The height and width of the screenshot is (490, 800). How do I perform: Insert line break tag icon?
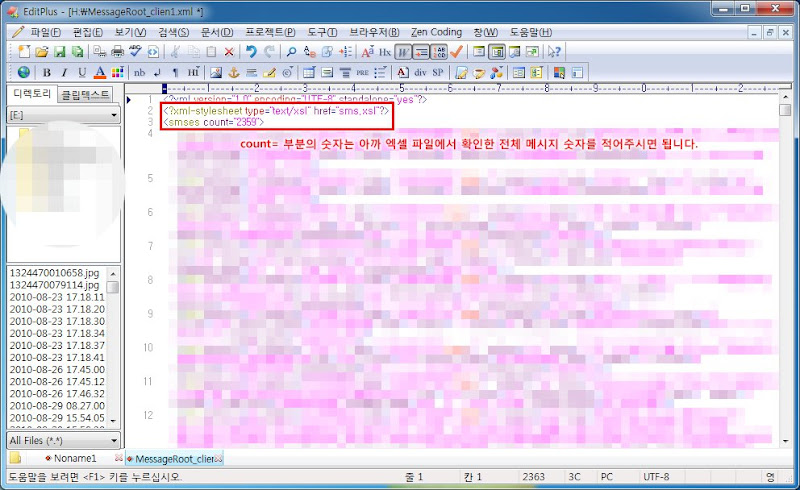pos(157,72)
